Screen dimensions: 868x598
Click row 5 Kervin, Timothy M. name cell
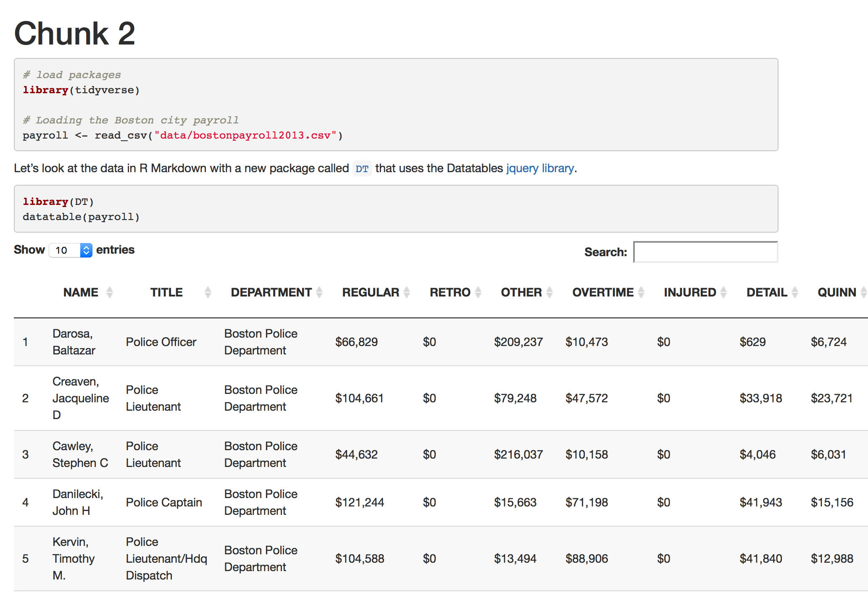click(73, 559)
